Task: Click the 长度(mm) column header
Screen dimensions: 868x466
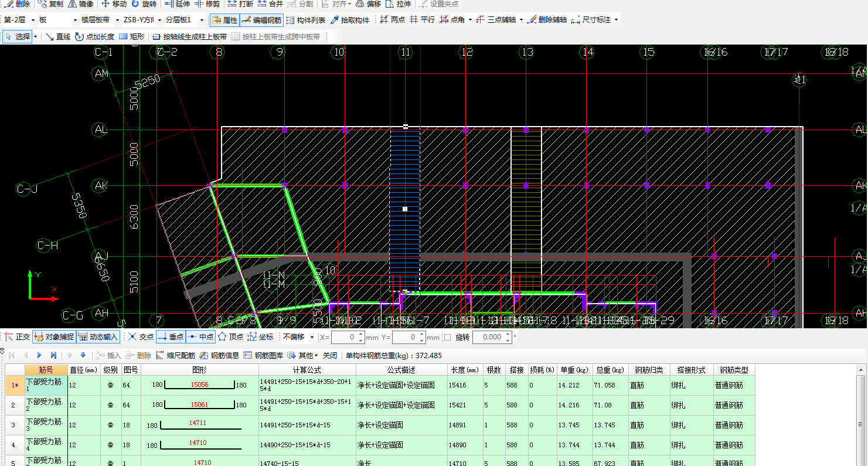Action: (x=464, y=370)
